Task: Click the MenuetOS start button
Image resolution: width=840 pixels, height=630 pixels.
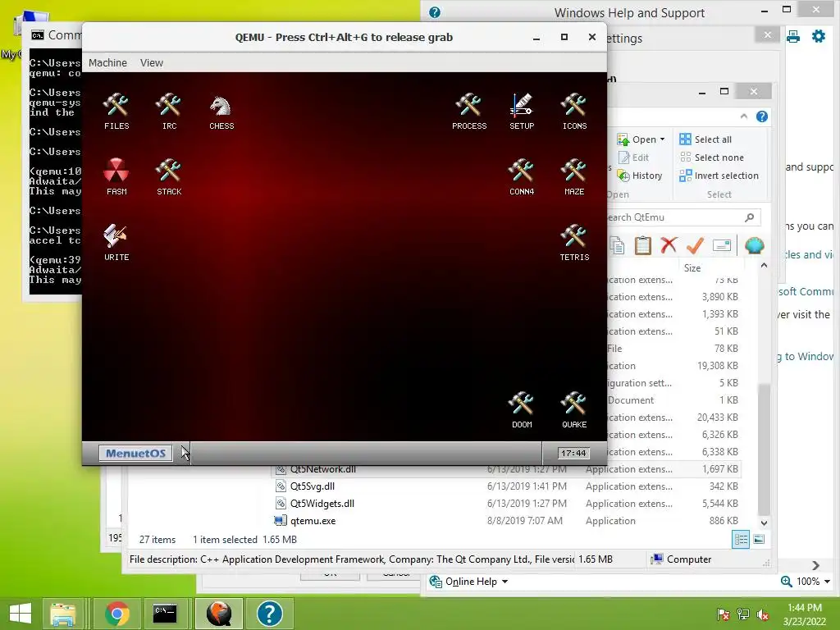Action: coord(135,453)
